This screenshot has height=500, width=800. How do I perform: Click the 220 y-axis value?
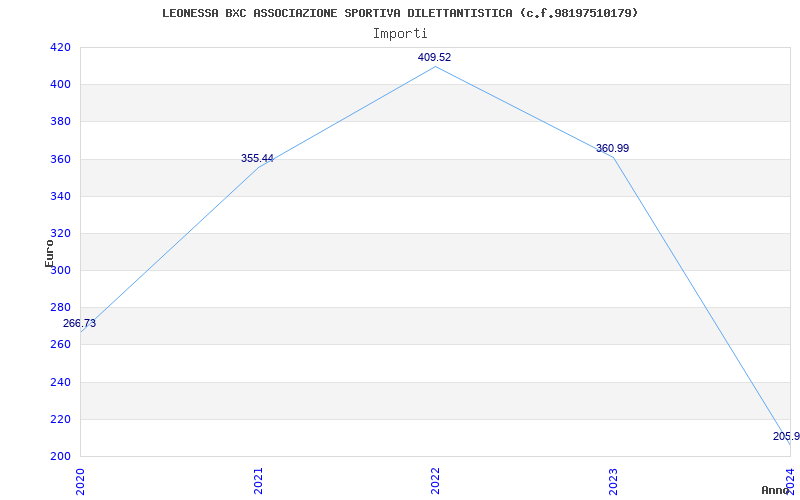[60, 419]
